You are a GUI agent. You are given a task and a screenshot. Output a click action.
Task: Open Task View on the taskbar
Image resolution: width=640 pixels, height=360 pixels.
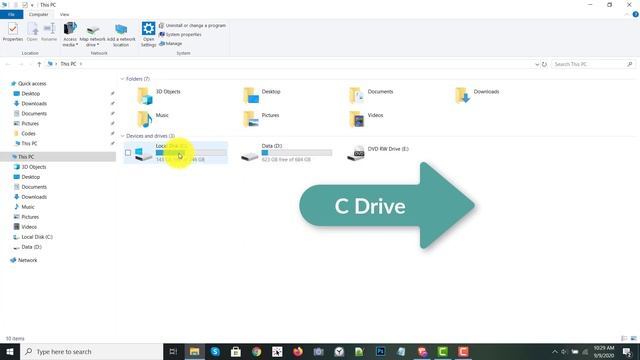pyautogui.click(x=173, y=351)
